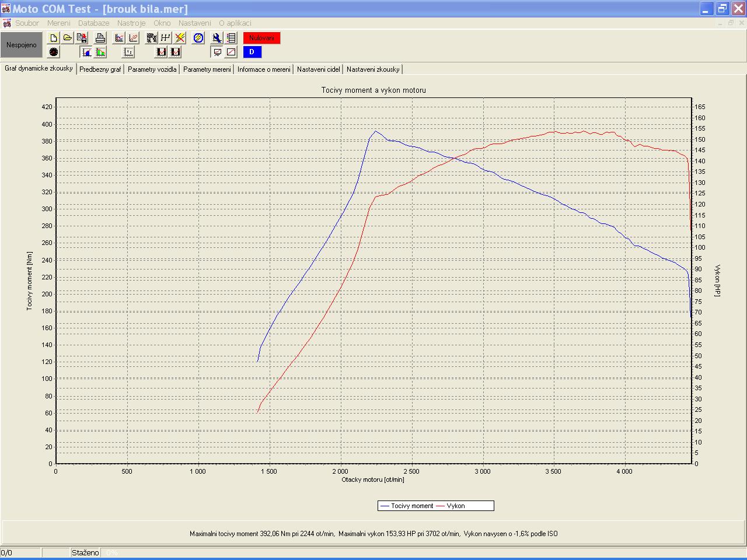747x560 pixels.
Task: Open the Nastroje menu
Action: click(x=131, y=23)
